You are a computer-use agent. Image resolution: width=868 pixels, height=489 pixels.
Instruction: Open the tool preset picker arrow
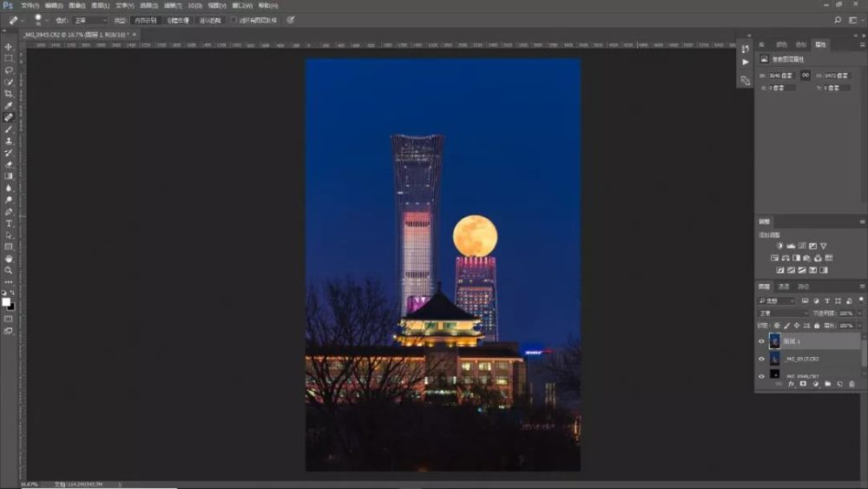coord(23,21)
